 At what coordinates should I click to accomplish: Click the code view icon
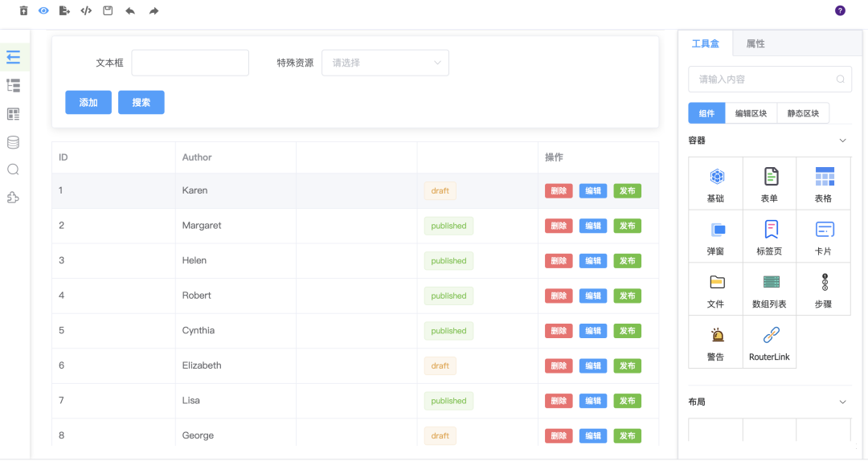(x=87, y=11)
